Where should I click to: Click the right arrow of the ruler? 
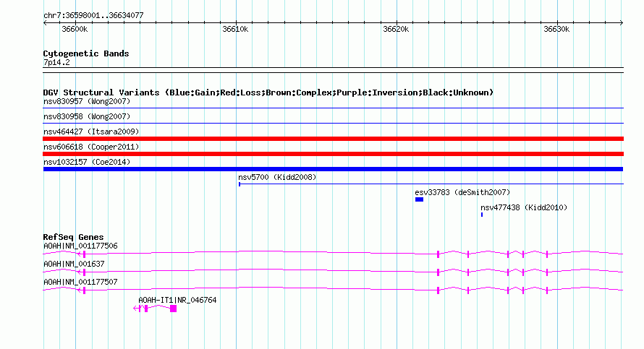pyautogui.click(x=622, y=23)
